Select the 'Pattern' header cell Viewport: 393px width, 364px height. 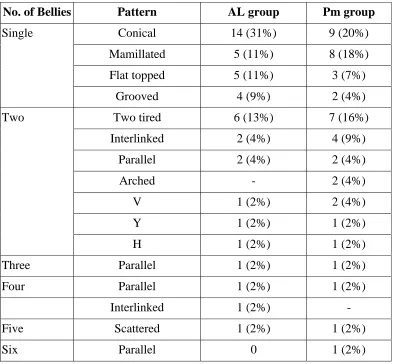(x=137, y=12)
